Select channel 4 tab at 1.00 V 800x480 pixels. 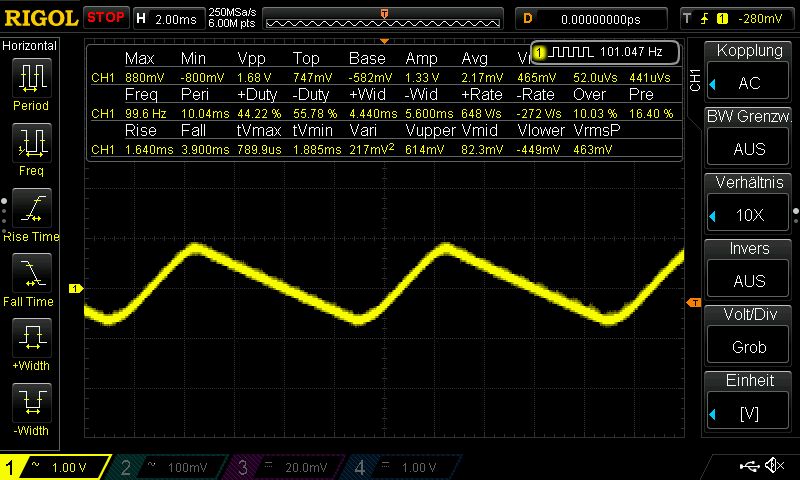pyautogui.click(x=403, y=467)
